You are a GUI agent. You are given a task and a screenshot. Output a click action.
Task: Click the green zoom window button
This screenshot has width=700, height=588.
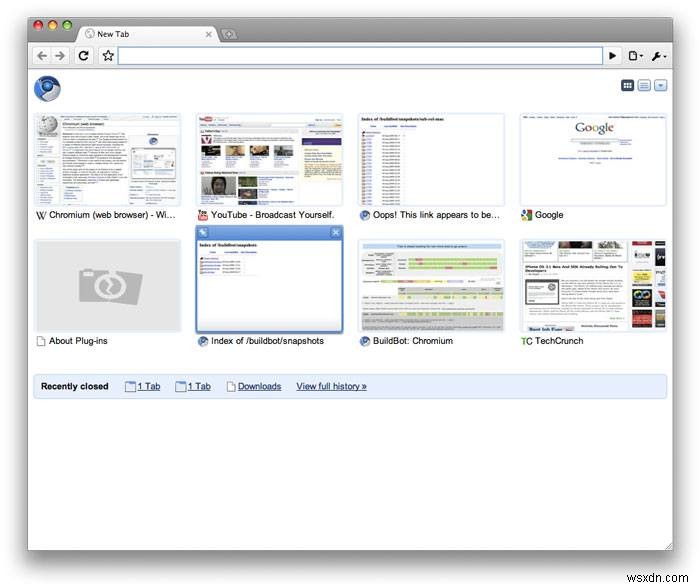click(x=67, y=25)
